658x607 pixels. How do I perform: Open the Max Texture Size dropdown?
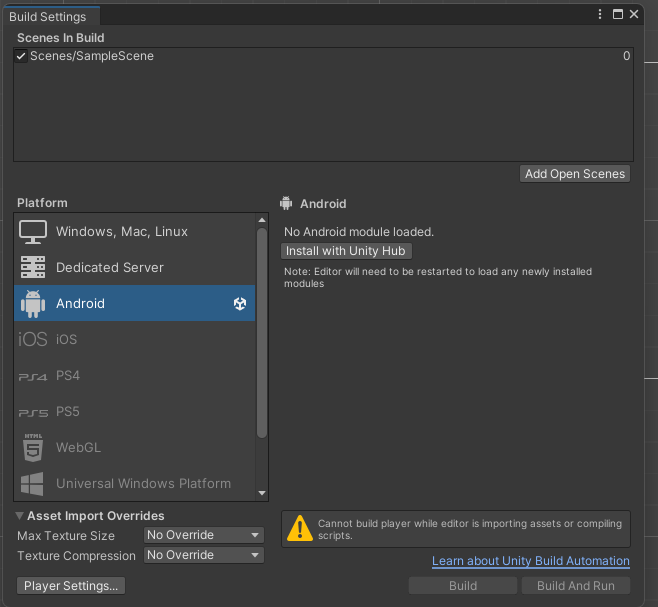pos(204,535)
